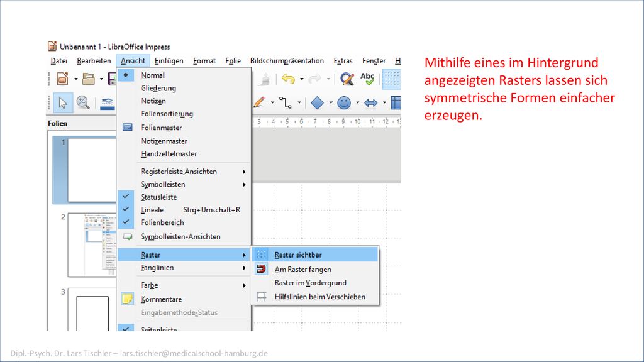Click the Folienmaster icon in menu
Viewport: 644px width, 362px height.
coord(127,128)
